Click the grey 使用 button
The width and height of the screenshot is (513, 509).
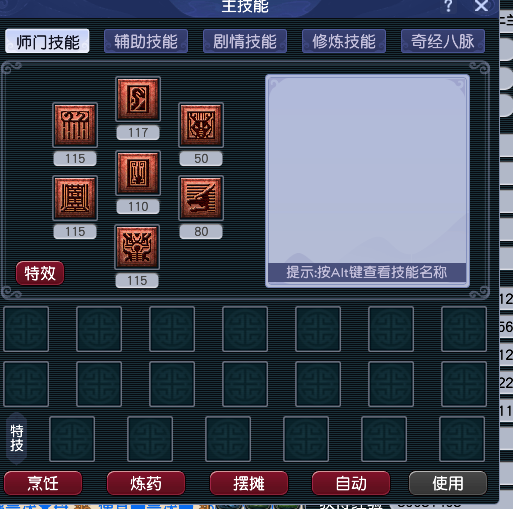448,483
